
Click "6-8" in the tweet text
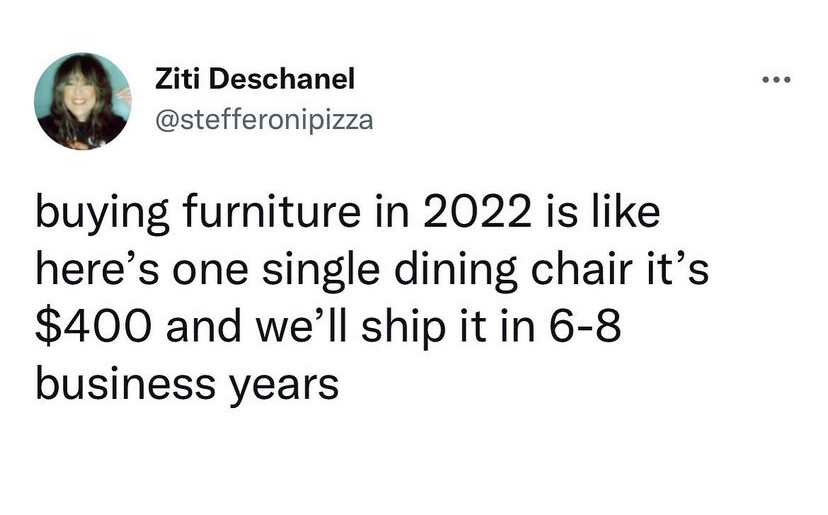pyautogui.click(x=585, y=326)
